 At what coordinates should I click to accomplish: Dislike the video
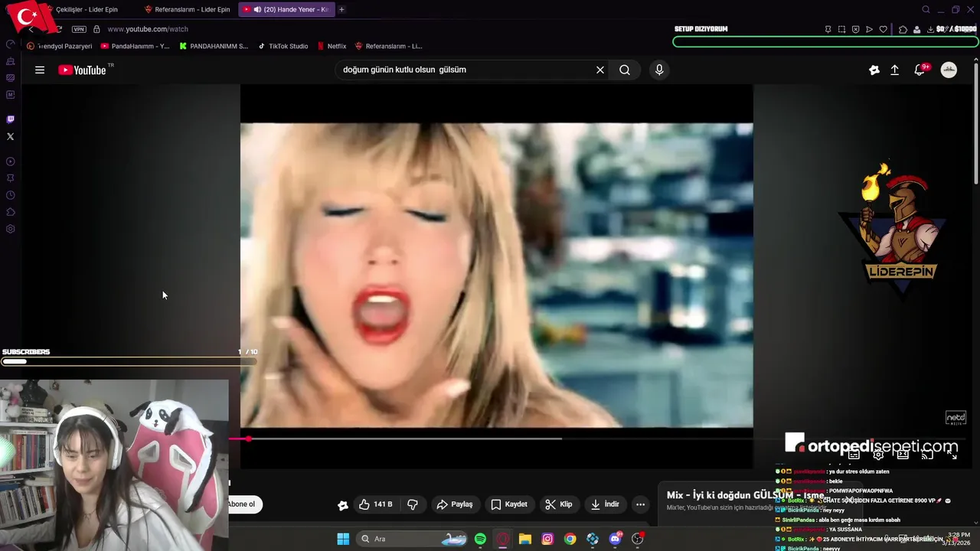coord(413,504)
